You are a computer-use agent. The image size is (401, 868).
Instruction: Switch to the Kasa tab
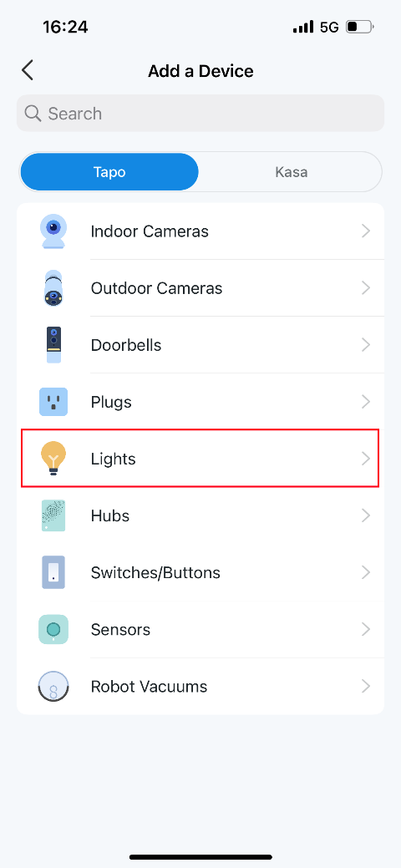(x=292, y=172)
